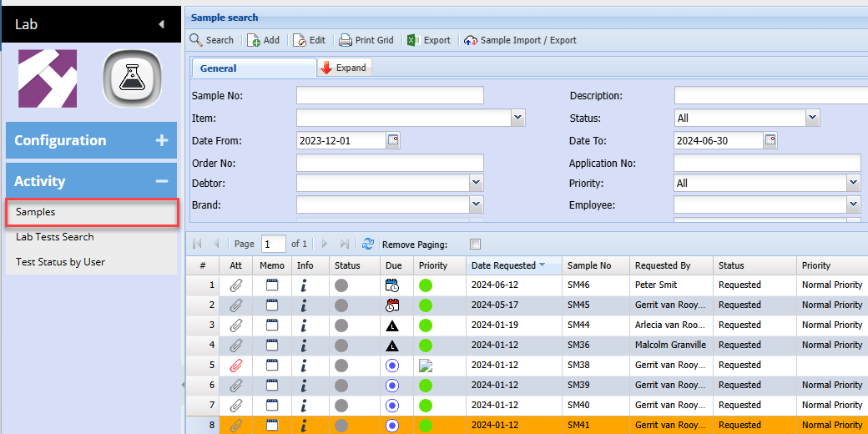Click warning due icon for sample SM44
Screen dimensions: 868x434
392,325
